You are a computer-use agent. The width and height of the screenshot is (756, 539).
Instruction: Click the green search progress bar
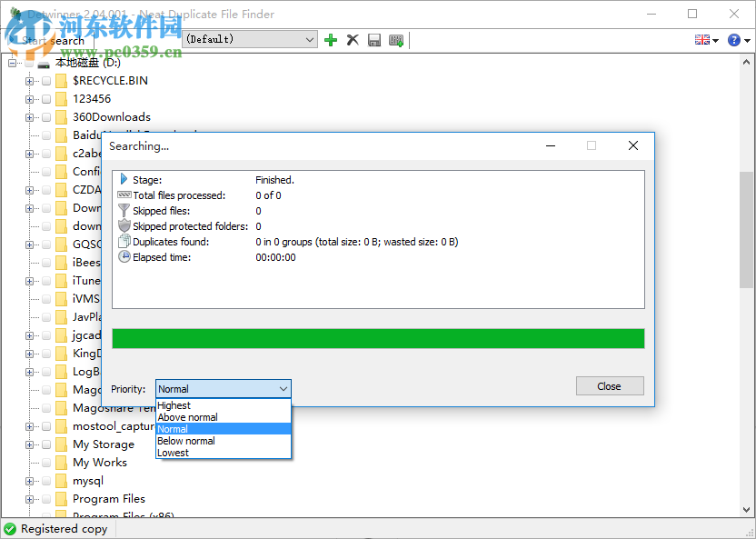(378, 338)
